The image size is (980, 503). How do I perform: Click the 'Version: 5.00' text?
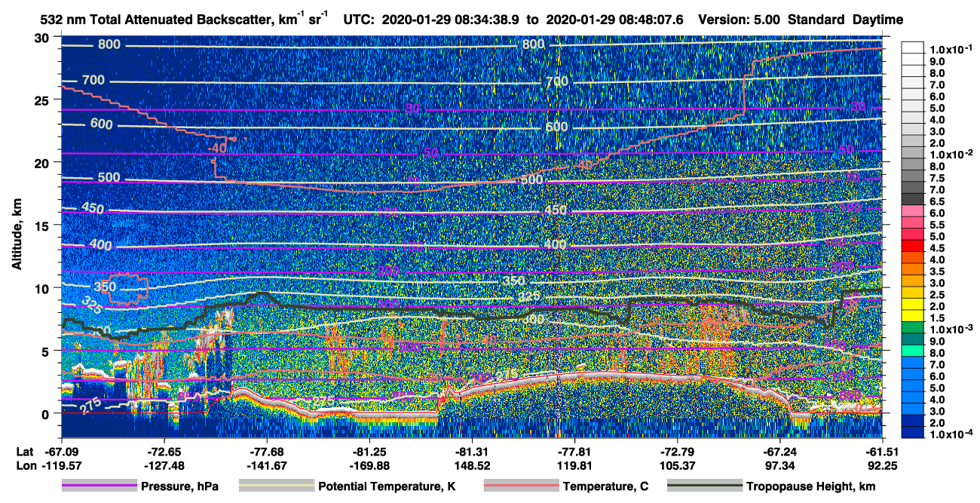pos(741,20)
